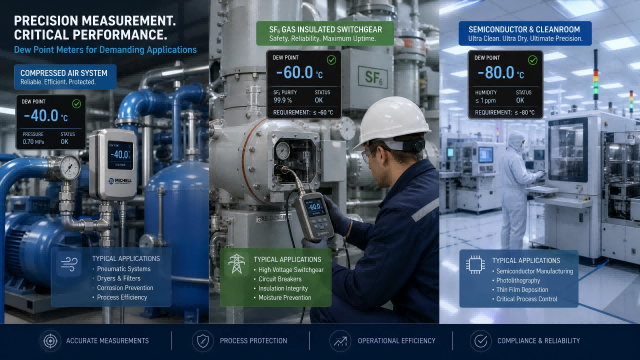This screenshot has width=640, height=360.
Task: Click the Compliance & Reliability label
Action: click(x=538, y=341)
